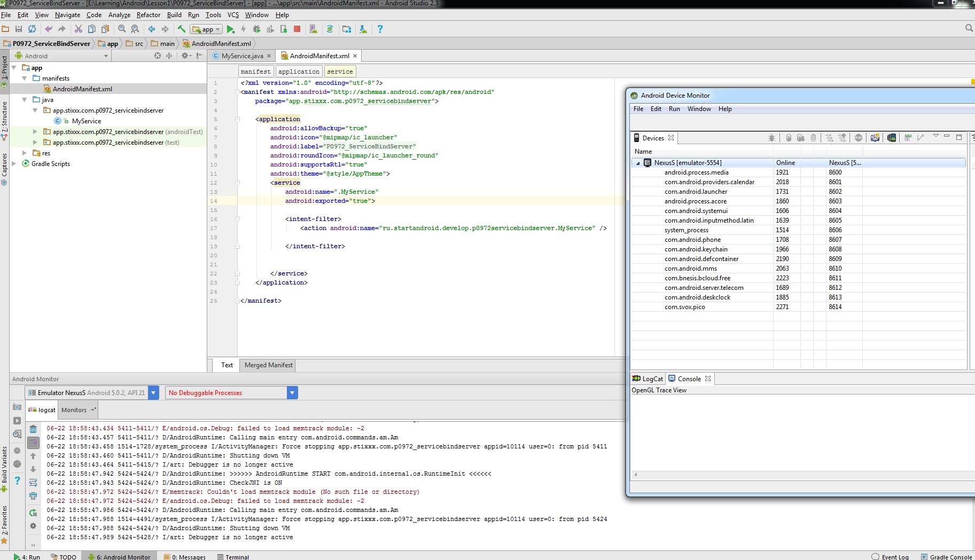Toggle the Captures side tab
975x560 pixels.
(x=4, y=169)
